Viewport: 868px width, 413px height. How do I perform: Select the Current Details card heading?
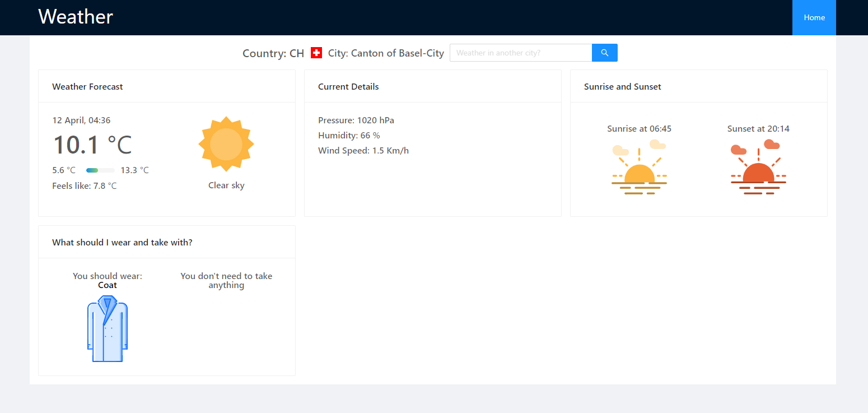point(348,86)
